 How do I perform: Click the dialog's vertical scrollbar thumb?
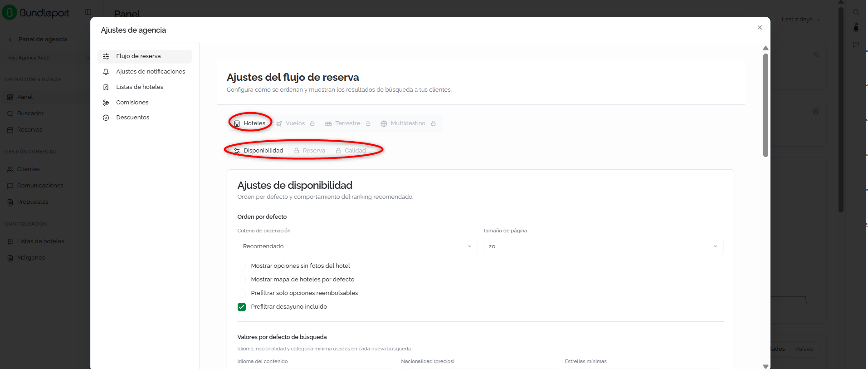[766, 105]
